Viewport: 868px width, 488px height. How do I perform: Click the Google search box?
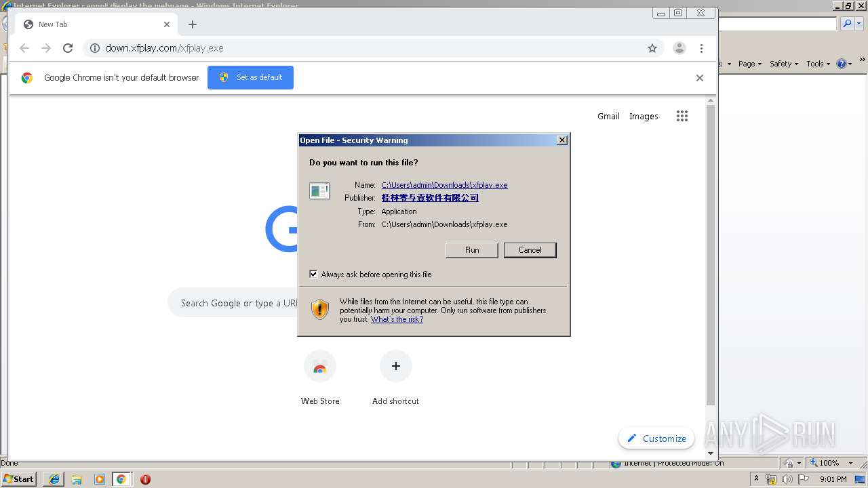point(234,303)
